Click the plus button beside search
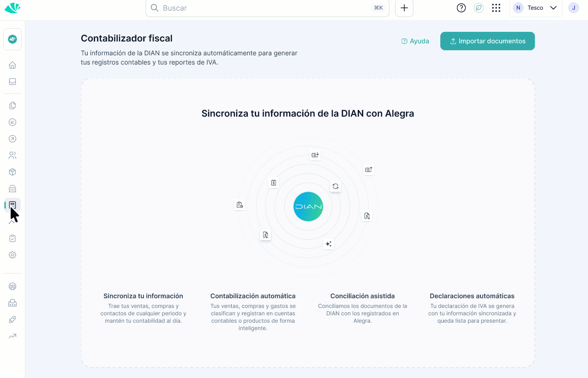588x378 pixels. (x=404, y=8)
